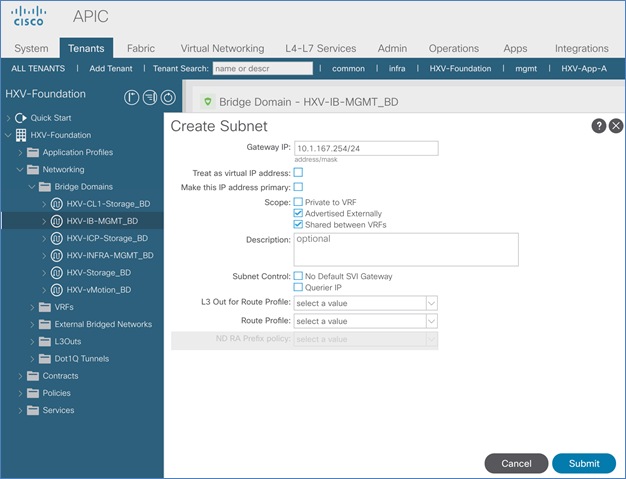Collapse the Bridge Domains node

(x=32, y=186)
